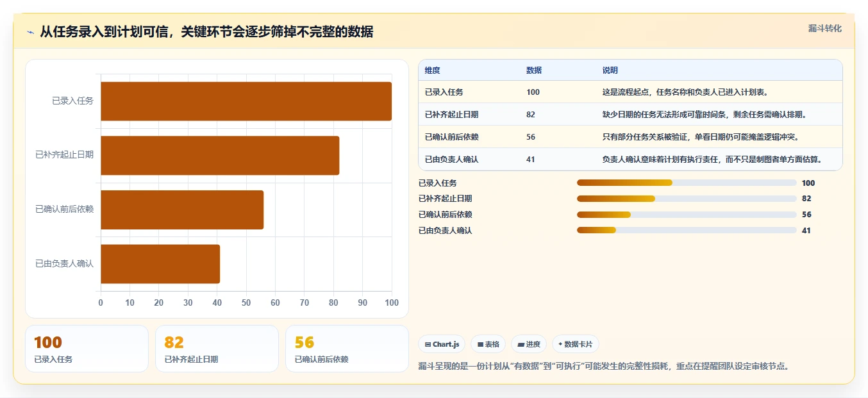Click the 90 tick on the chart x-axis
Screen dimensions: 868x398
363,303
